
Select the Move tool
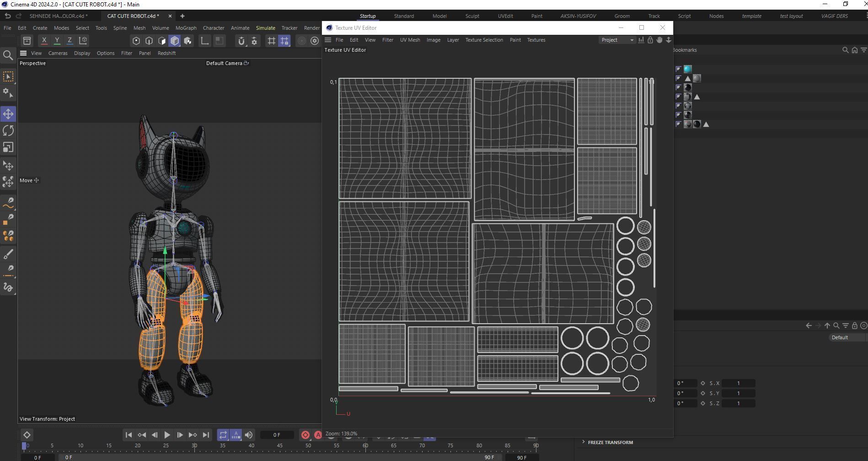tap(8, 114)
